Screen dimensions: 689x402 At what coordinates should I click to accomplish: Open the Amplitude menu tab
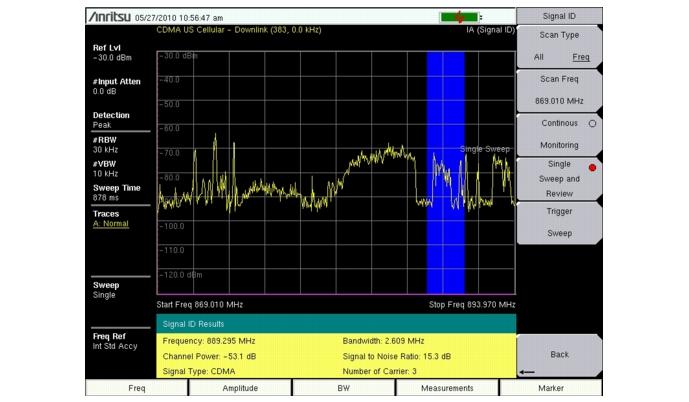pos(239,388)
